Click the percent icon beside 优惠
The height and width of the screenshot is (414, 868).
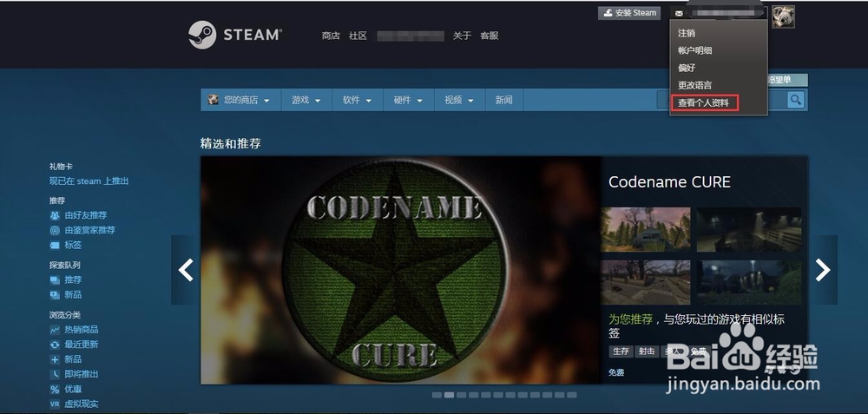click(55, 389)
